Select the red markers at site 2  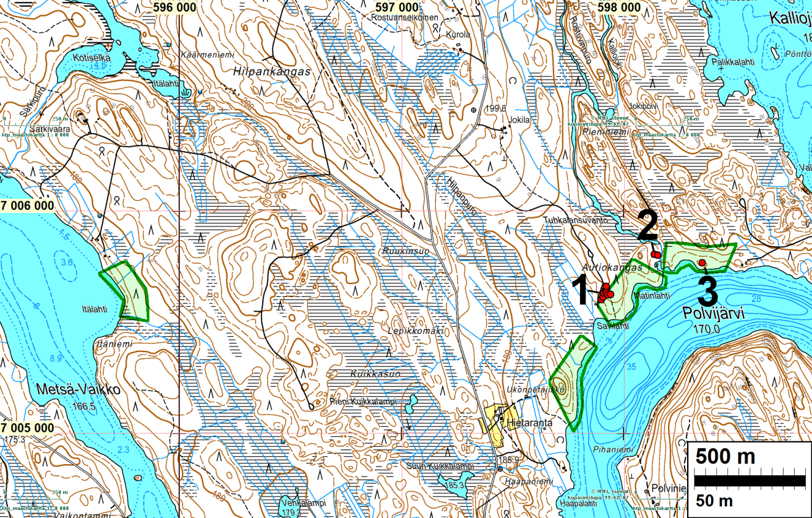(656, 254)
